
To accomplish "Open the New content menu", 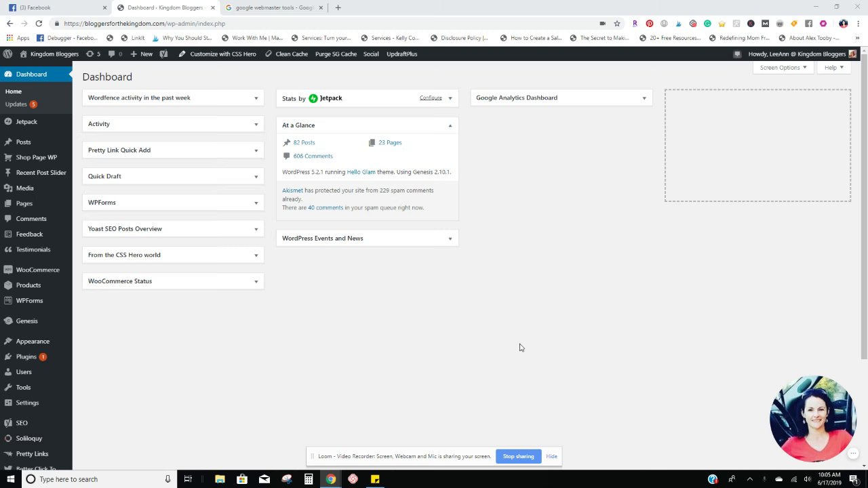I will pyautogui.click(x=141, y=54).
